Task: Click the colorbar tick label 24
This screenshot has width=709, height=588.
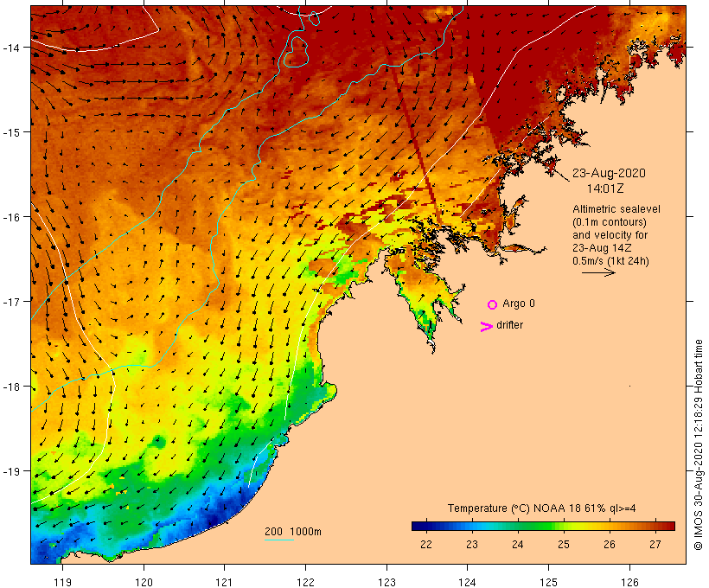Action: click(x=518, y=544)
